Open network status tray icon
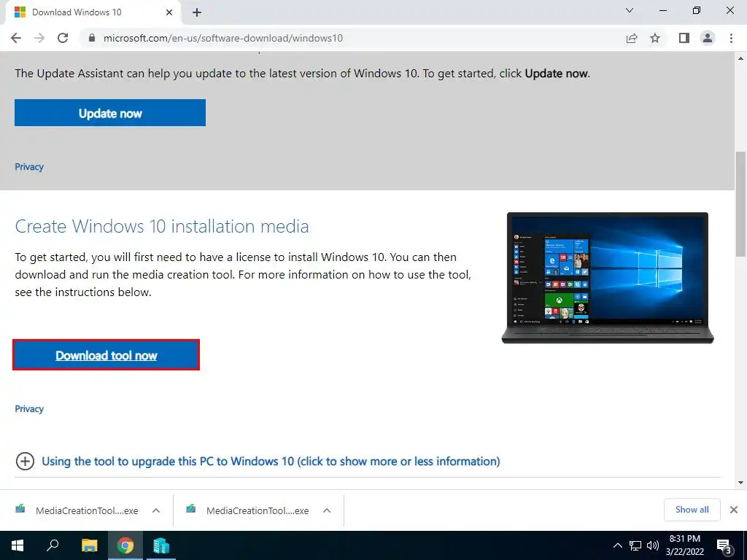 [x=635, y=545]
